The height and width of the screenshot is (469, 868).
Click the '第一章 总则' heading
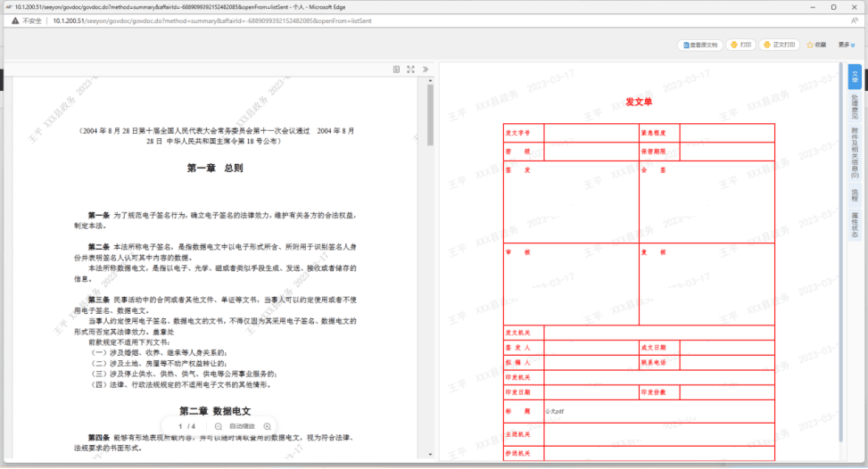215,169
